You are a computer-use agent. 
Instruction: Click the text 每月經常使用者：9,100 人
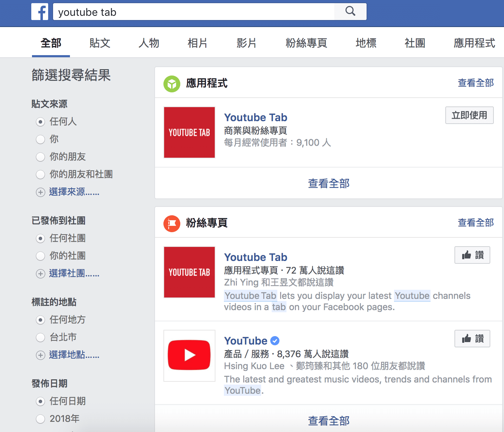click(x=278, y=143)
